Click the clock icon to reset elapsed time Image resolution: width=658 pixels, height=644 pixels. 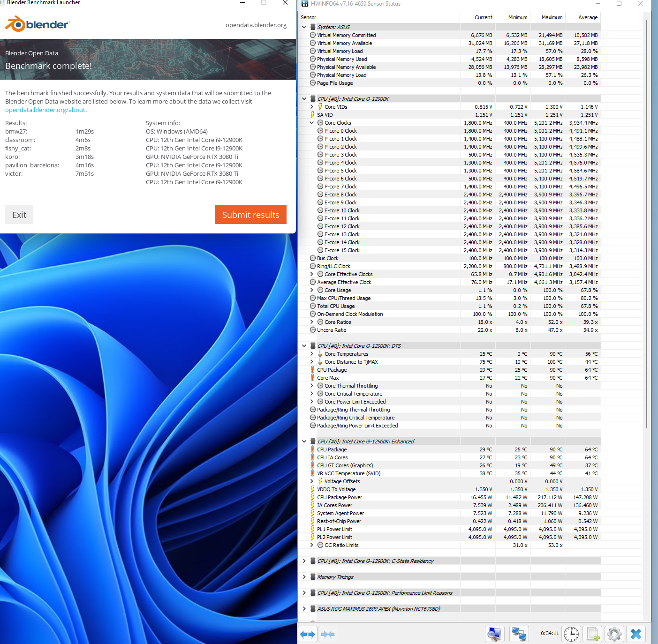571,634
